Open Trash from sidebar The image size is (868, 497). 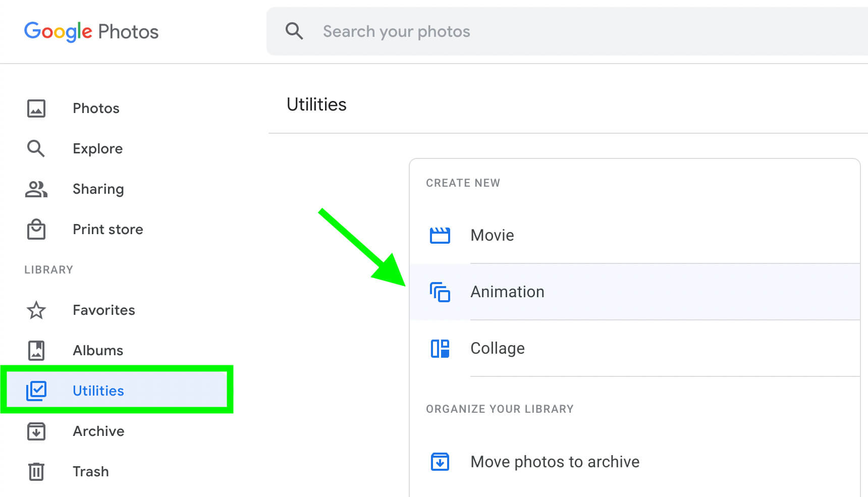(91, 472)
